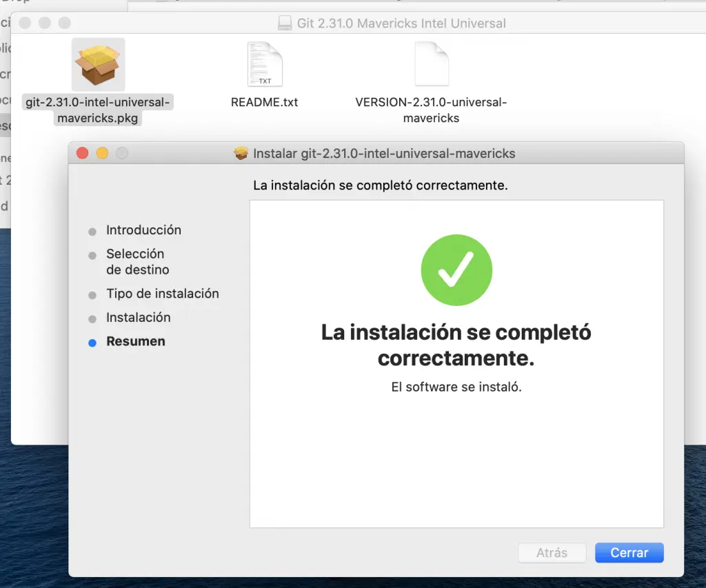Minimize the installer window with the yellow button
Image resolution: width=706 pixels, height=588 pixels.
(102, 153)
